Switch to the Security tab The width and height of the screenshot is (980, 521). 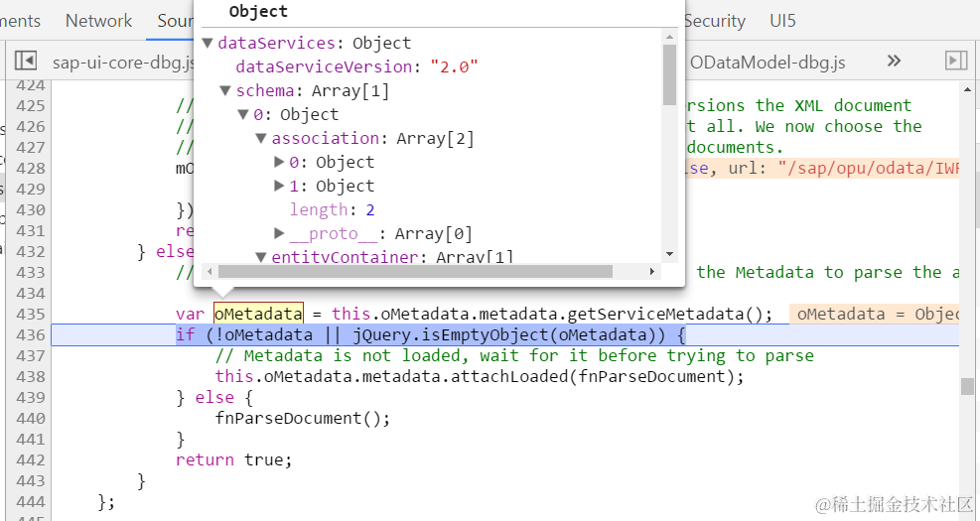coord(714,21)
